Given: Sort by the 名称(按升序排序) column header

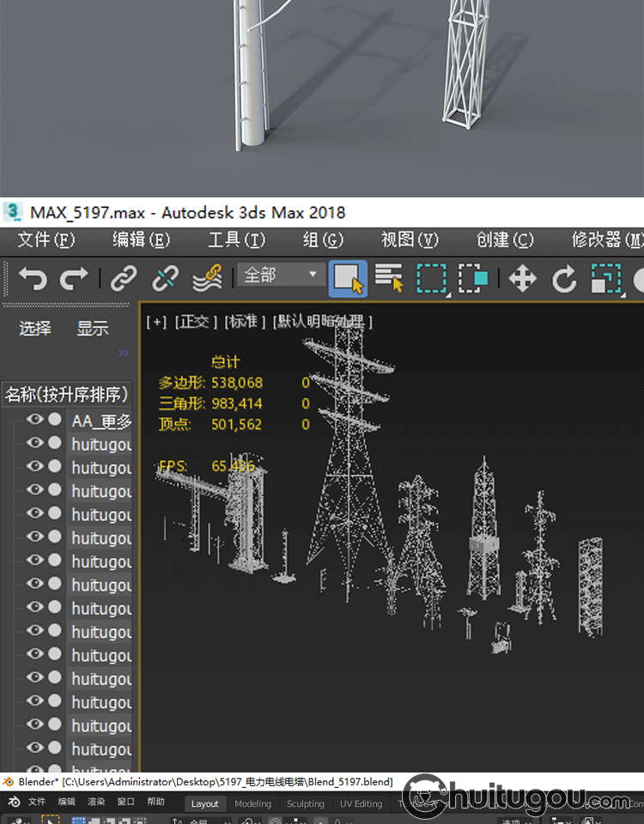Looking at the screenshot, I should click(x=66, y=395).
